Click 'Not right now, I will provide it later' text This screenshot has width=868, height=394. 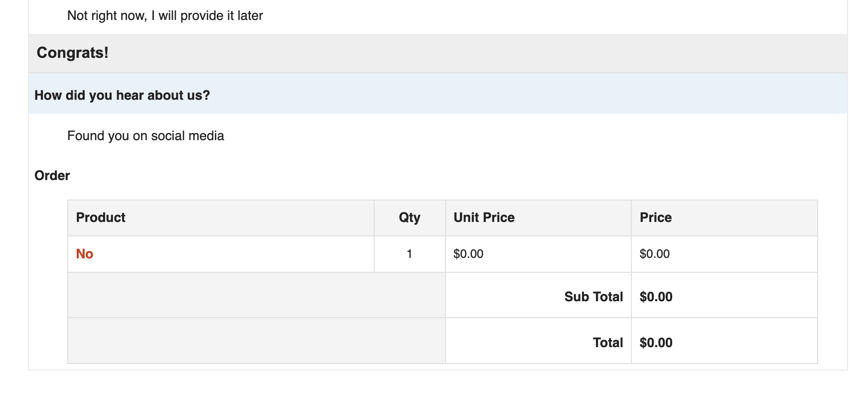[x=165, y=16]
